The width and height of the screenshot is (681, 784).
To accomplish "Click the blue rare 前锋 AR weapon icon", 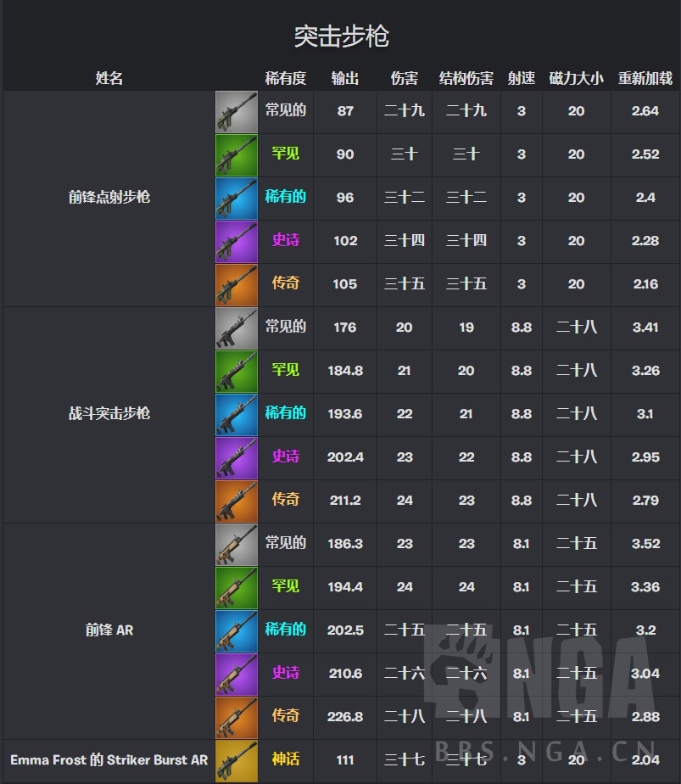I will 237,631.
